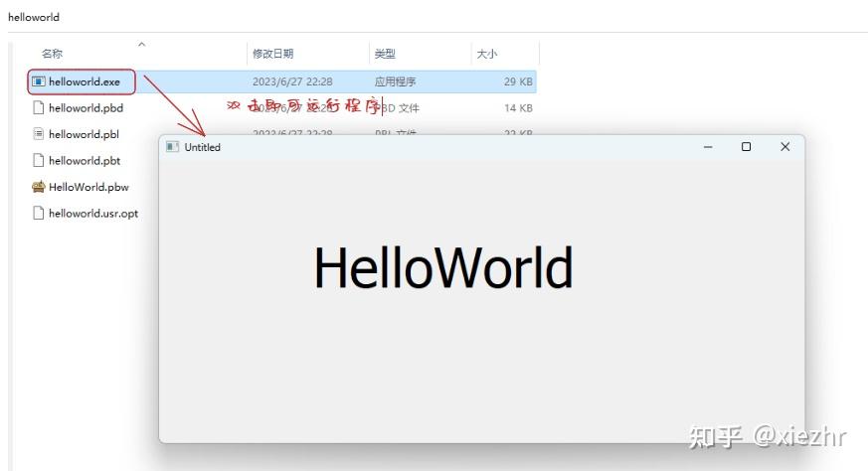
Task: Minimize the Untitled window
Action: click(708, 147)
